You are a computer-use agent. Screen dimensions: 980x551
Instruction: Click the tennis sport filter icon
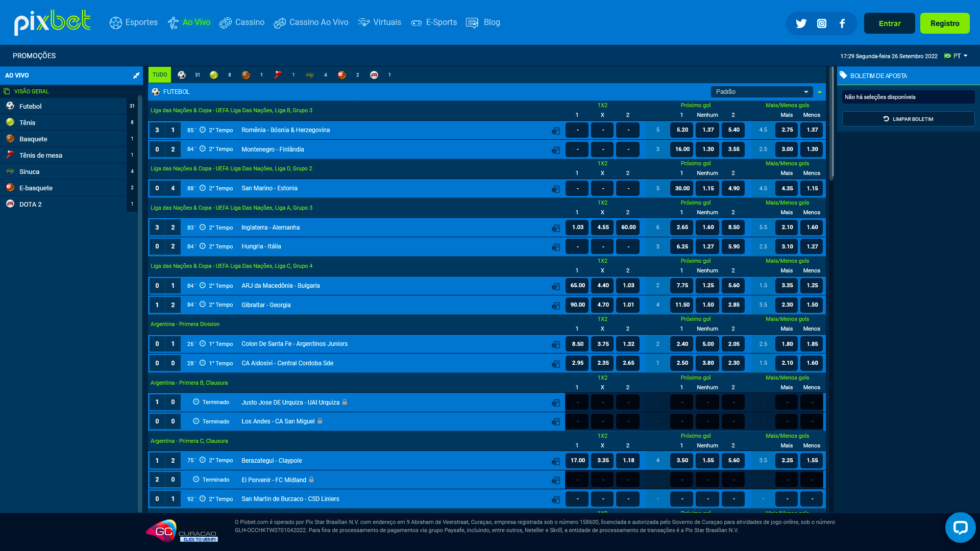click(x=214, y=74)
